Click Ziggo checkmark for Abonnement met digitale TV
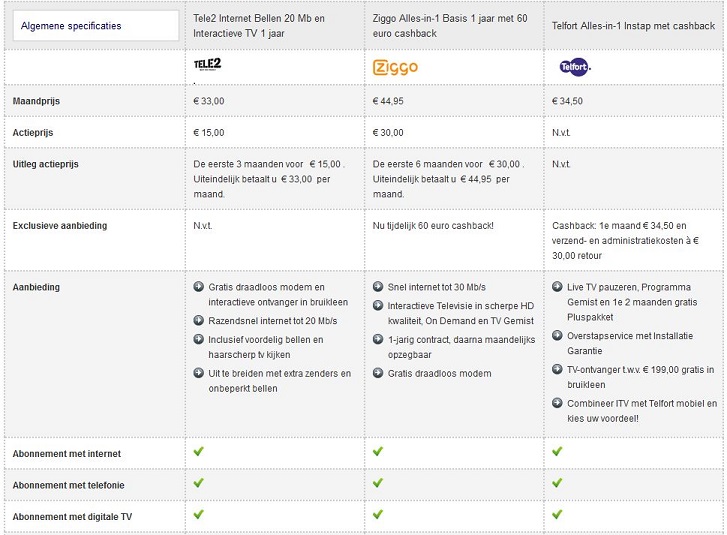 pyautogui.click(x=378, y=514)
